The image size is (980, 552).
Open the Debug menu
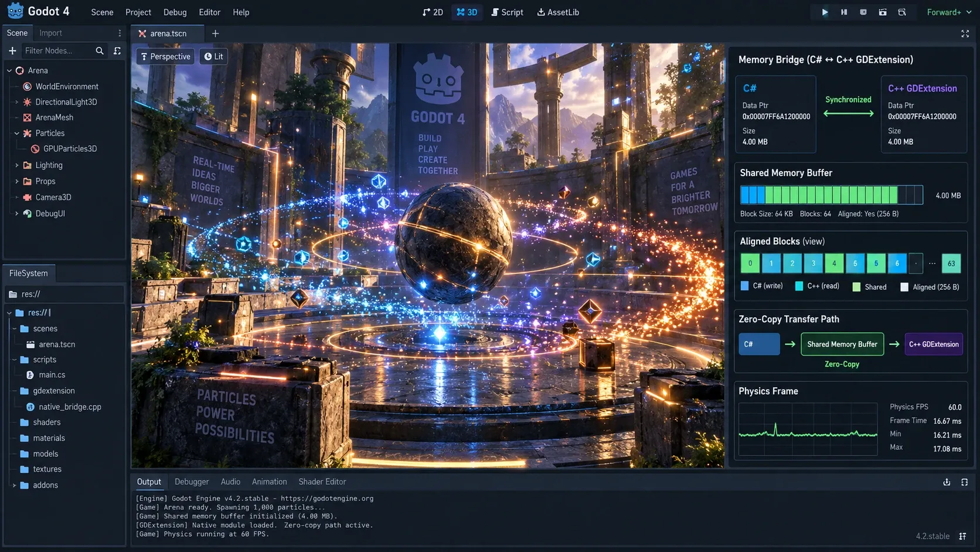pyautogui.click(x=175, y=12)
